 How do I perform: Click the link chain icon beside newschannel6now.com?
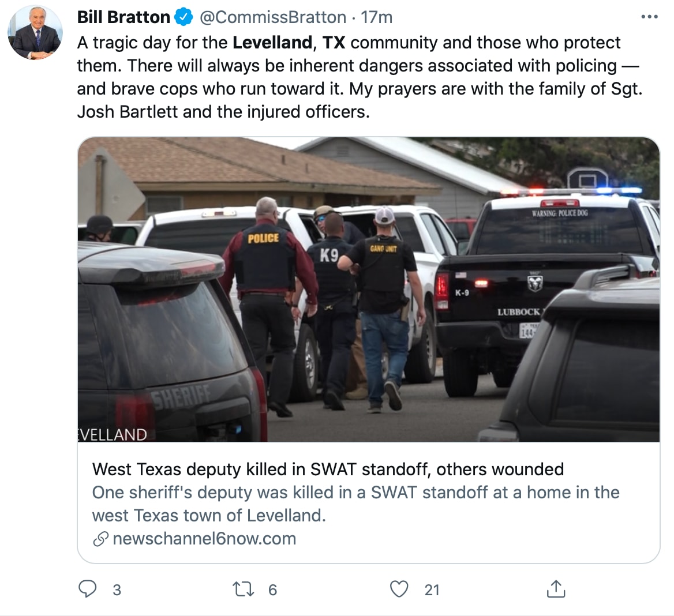(x=100, y=539)
